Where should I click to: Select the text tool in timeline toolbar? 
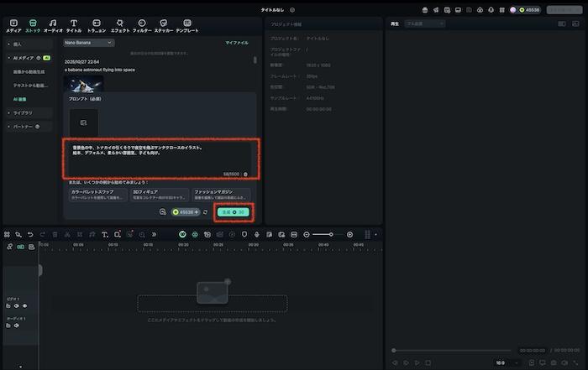104,234
